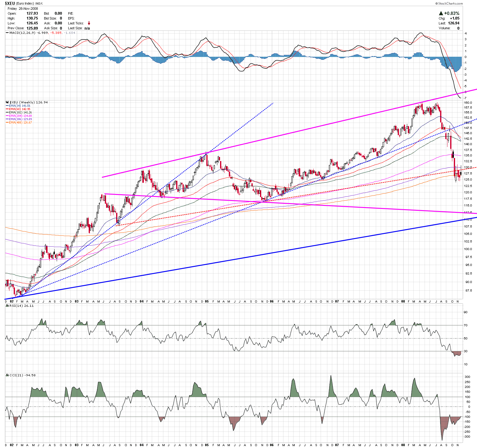Click the CCI(21) -94.58 indicator label
Screen dimensions: 477x448
coord(23,375)
